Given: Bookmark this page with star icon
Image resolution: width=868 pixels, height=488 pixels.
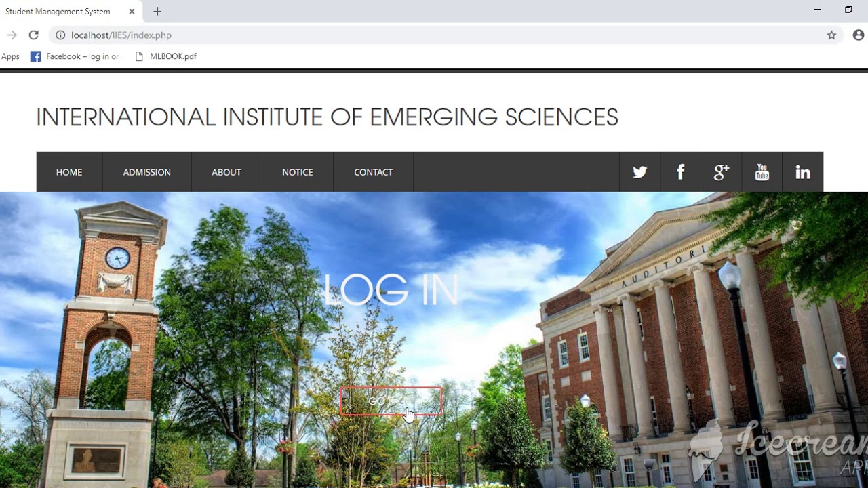Looking at the screenshot, I should (x=831, y=35).
